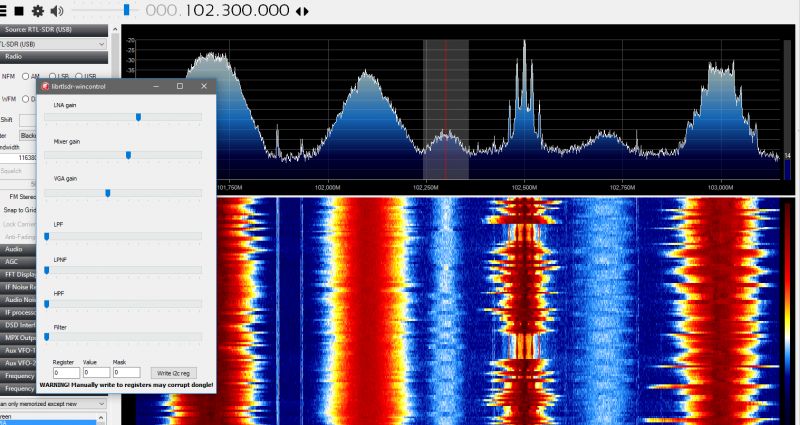Open the hamburger menu icon in the toolbar
Viewport: 800px width, 425px height.
tap(3, 11)
